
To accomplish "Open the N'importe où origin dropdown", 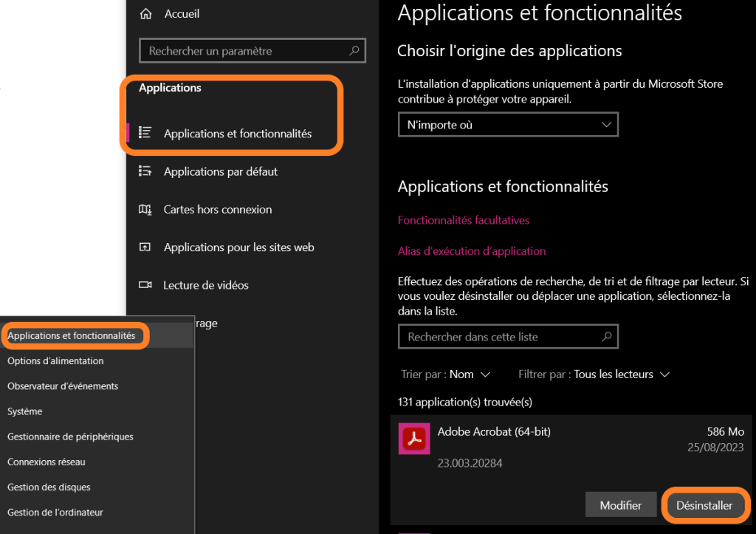I will (x=507, y=125).
